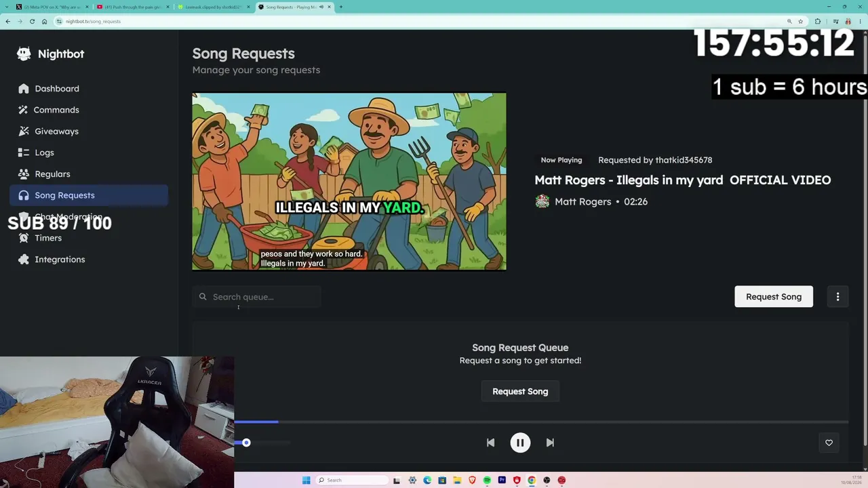Skip to the next song
The width and height of the screenshot is (868, 488).
[x=550, y=443]
